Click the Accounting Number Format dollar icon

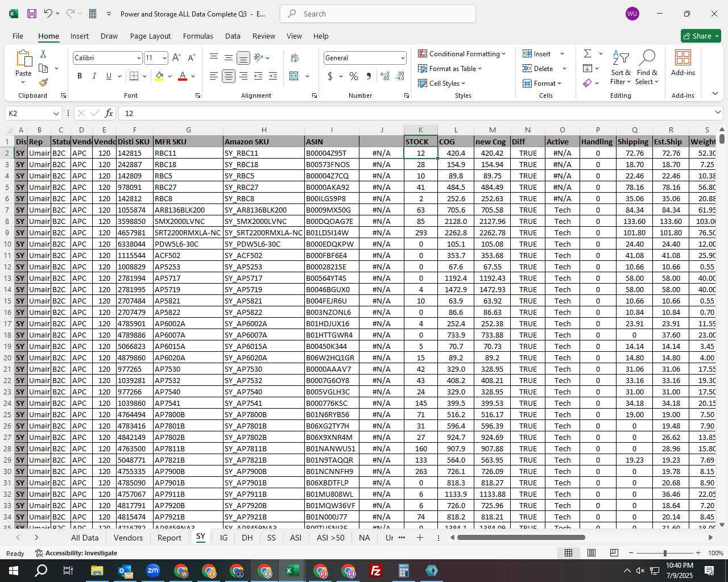[330, 76]
